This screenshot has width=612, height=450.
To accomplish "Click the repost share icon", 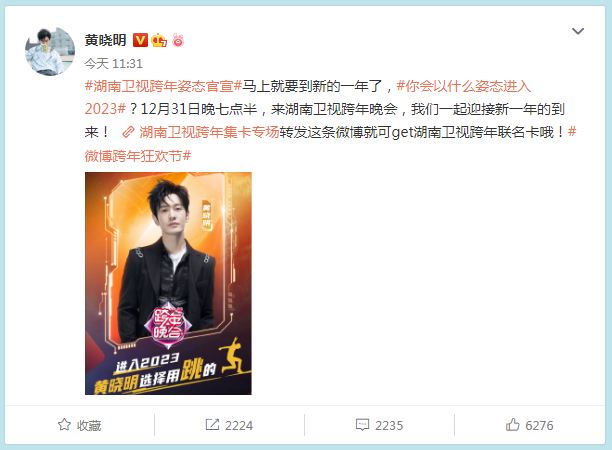I will click(212, 425).
